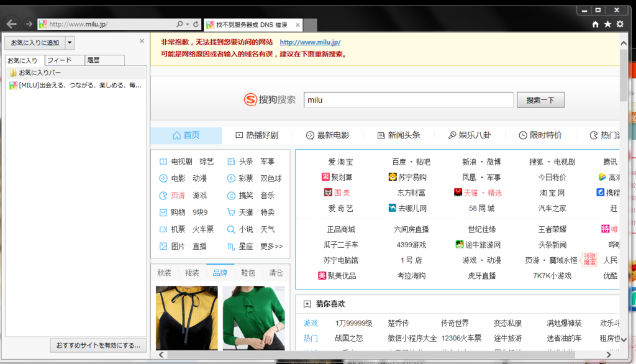Close the favorites side panel
This screenshot has width=636, height=364.
(x=142, y=41)
